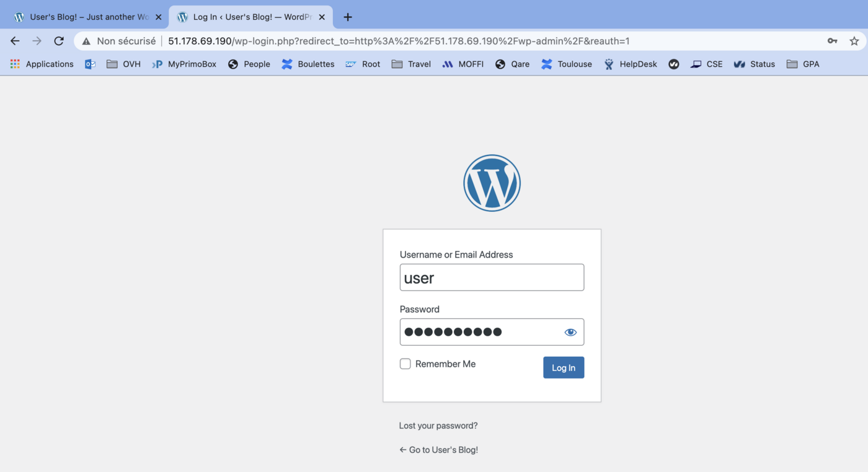Switch to the User's Blog tab
The width and height of the screenshot is (868, 472).
click(81, 17)
